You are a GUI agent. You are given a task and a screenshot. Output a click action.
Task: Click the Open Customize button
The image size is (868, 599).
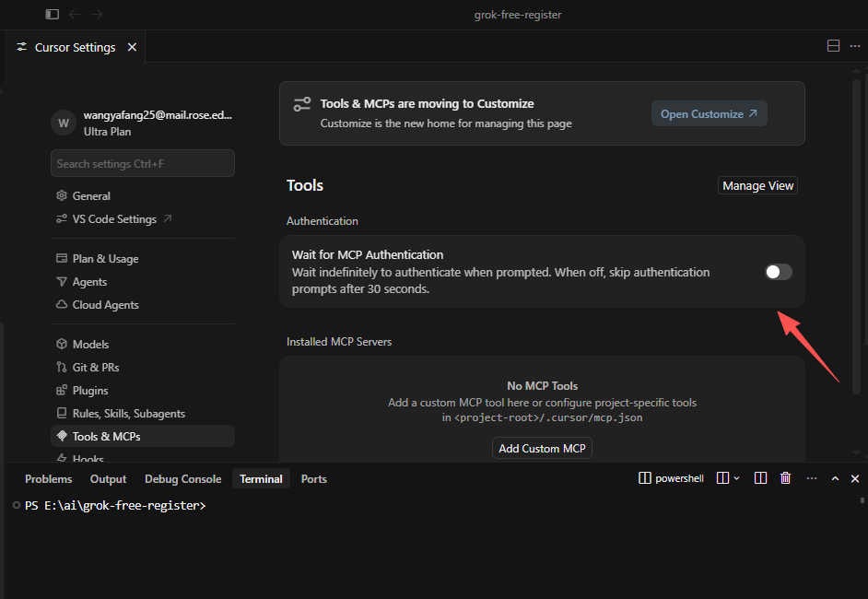coord(710,113)
